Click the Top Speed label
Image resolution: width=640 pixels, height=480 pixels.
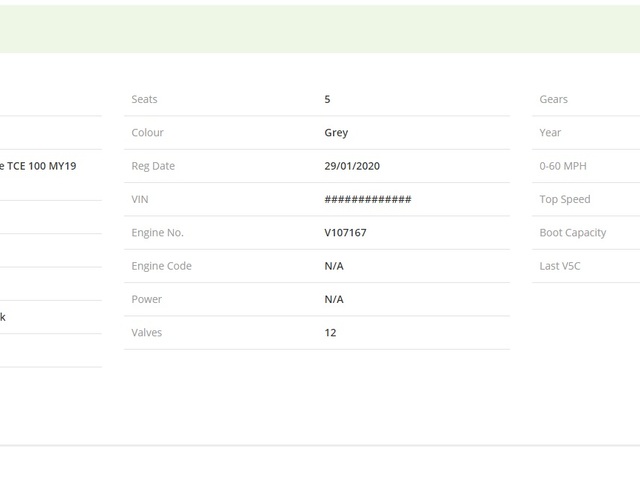tap(565, 199)
